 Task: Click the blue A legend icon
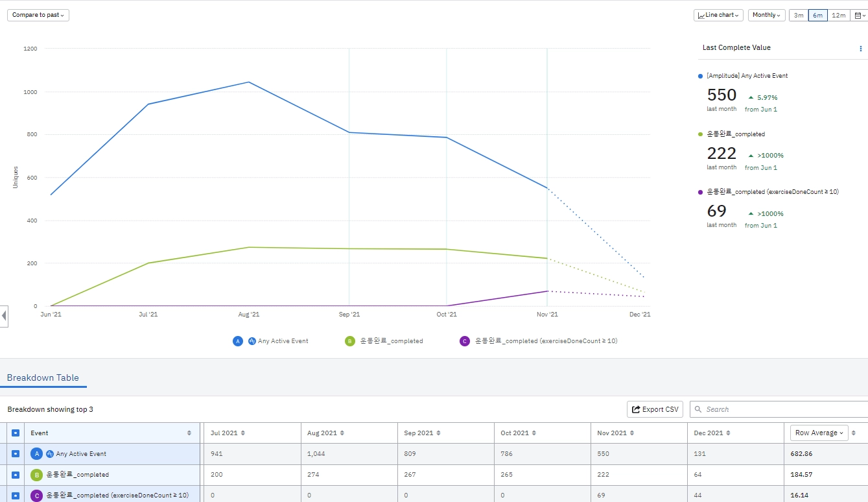point(238,341)
